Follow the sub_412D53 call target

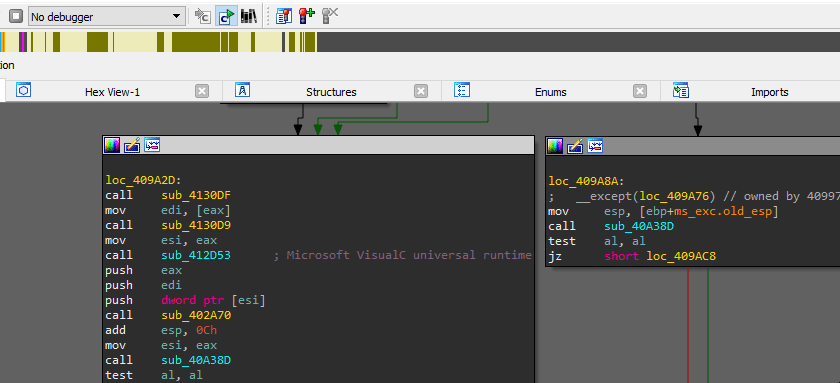pyautogui.click(x=196, y=255)
